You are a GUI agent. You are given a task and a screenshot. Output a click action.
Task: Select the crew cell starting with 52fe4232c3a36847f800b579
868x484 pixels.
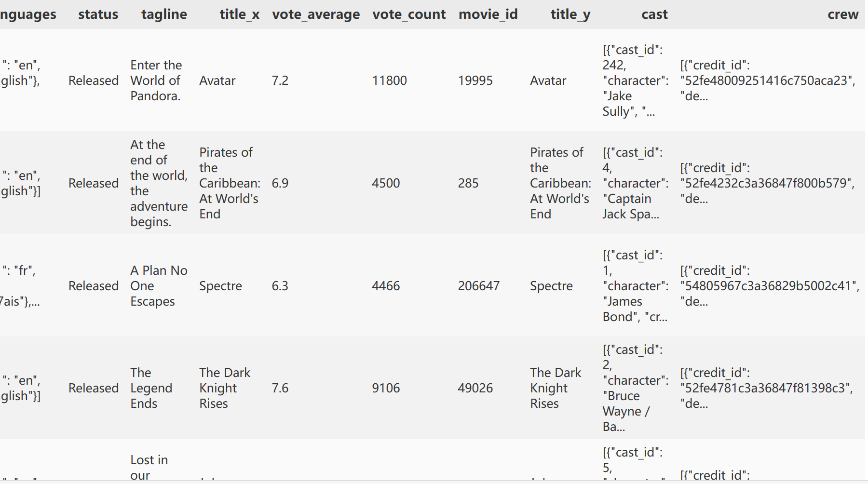tap(767, 183)
